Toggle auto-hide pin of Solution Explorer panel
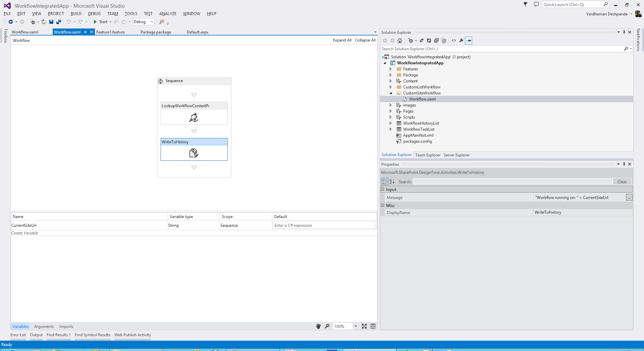 [x=624, y=32]
